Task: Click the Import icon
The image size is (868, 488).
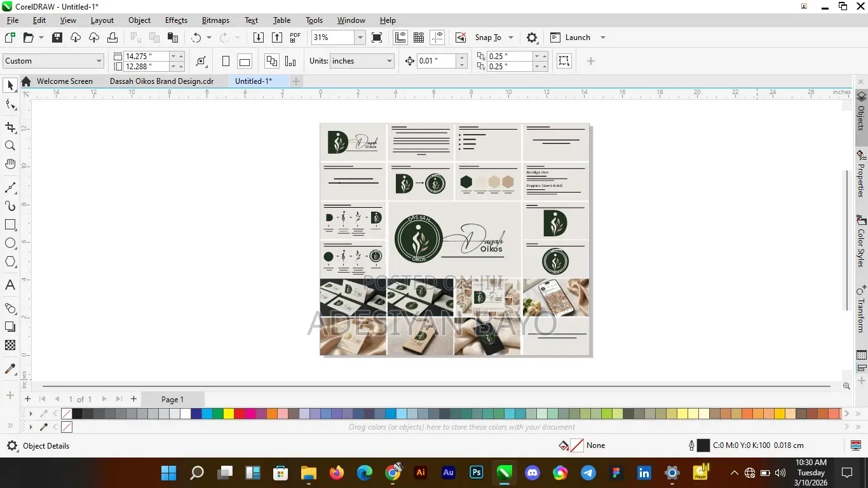Action: pyautogui.click(x=259, y=37)
